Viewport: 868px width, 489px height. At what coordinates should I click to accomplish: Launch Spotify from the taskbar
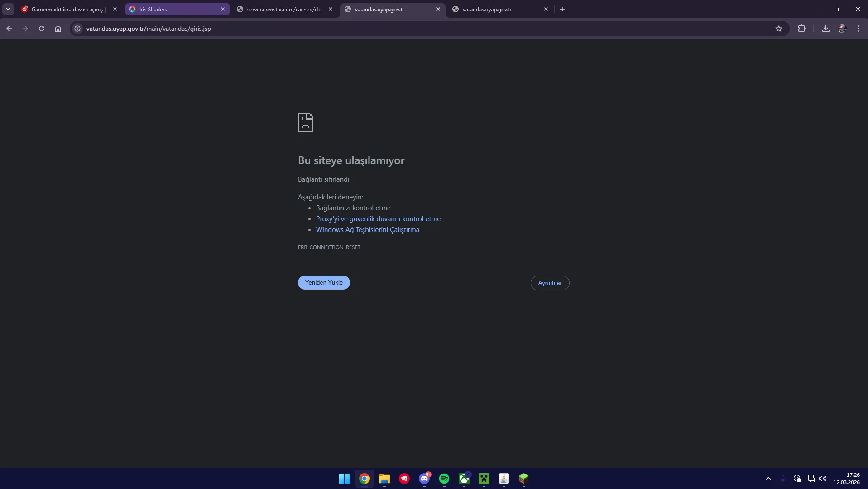coord(444,479)
